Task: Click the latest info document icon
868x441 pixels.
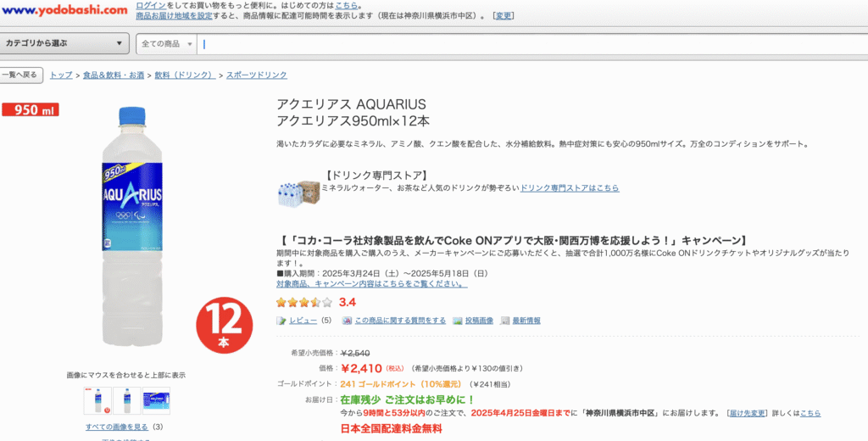Action: [505, 321]
